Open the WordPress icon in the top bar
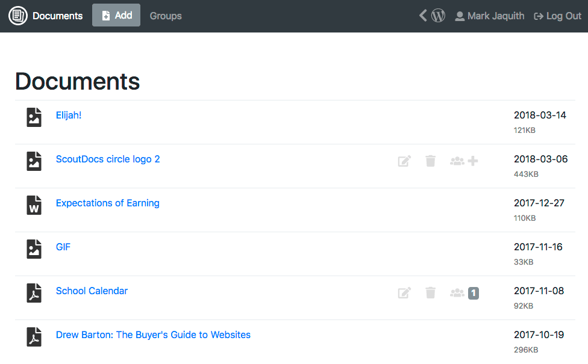588x364 pixels. pyautogui.click(x=439, y=15)
